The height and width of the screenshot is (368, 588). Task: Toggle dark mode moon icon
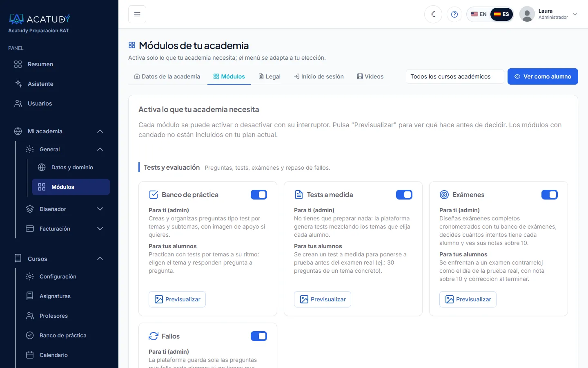pos(433,14)
